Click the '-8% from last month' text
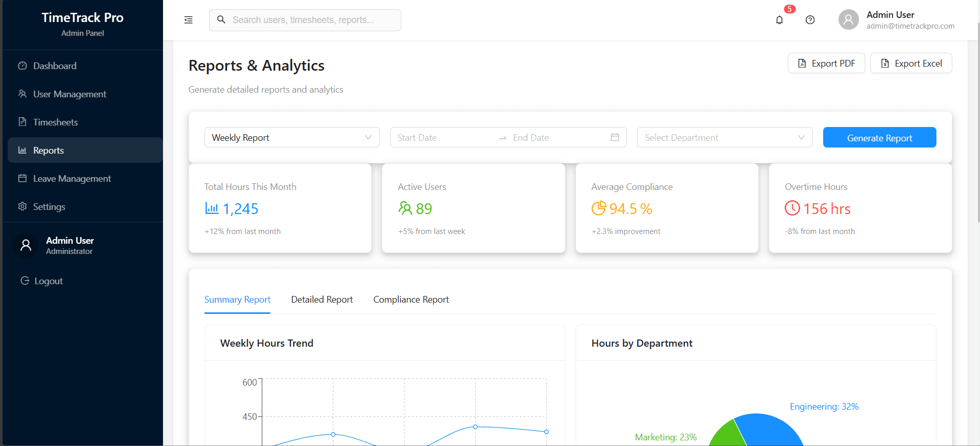The height and width of the screenshot is (446, 980). [x=820, y=231]
